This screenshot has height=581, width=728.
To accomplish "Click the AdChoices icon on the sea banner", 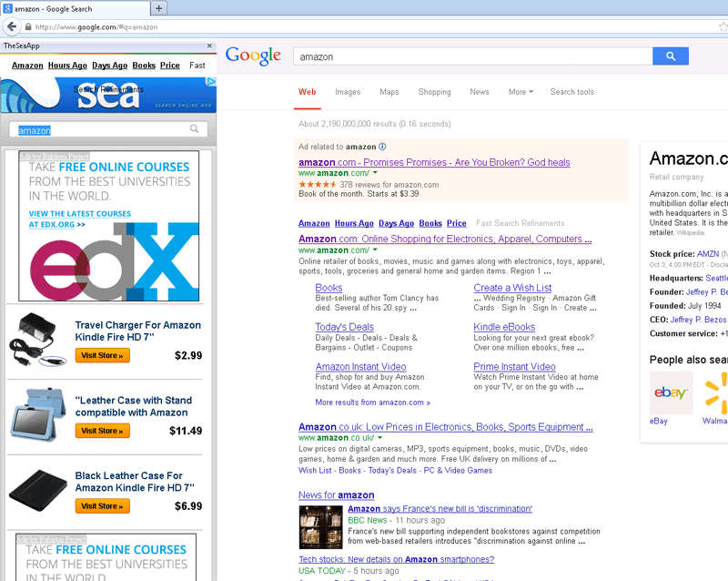I will click(x=211, y=82).
